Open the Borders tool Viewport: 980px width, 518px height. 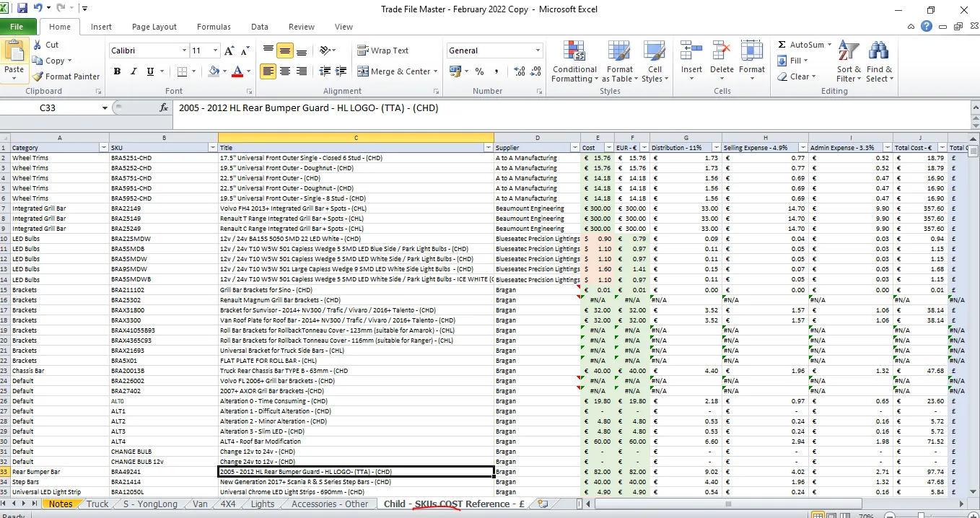pyautogui.click(x=183, y=71)
